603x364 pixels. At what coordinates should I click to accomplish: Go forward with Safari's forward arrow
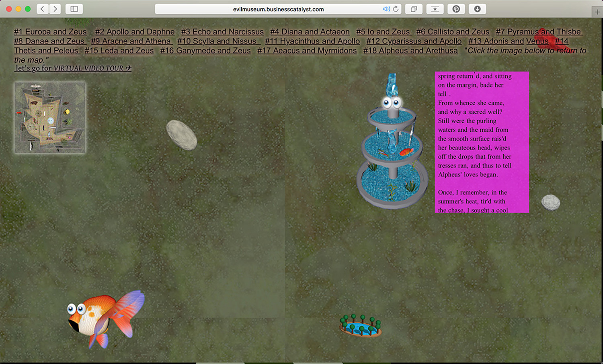[55, 9]
